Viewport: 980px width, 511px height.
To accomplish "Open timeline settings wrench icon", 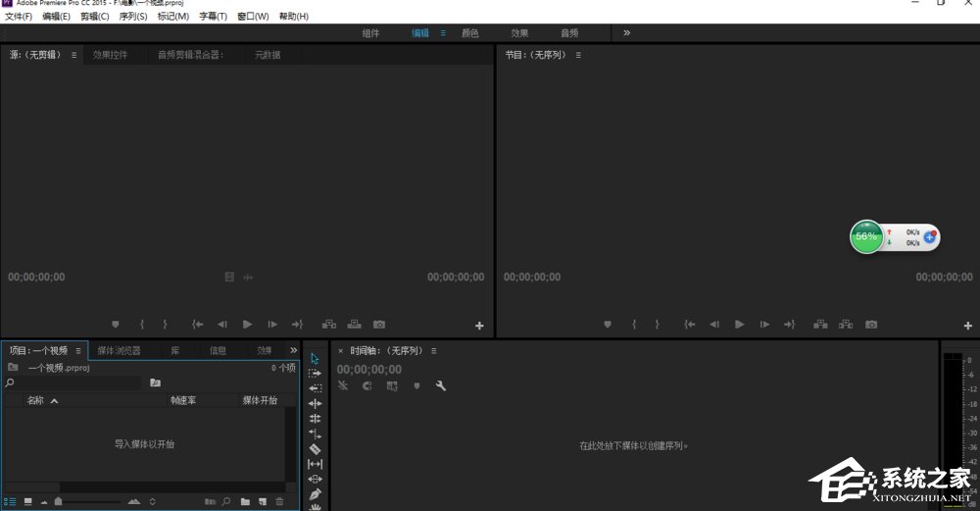I will tap(441, 386).
